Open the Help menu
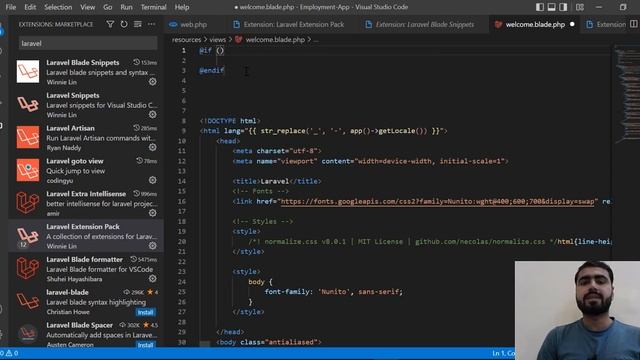This screenshot has width=640, height=360. click(182, 7)
